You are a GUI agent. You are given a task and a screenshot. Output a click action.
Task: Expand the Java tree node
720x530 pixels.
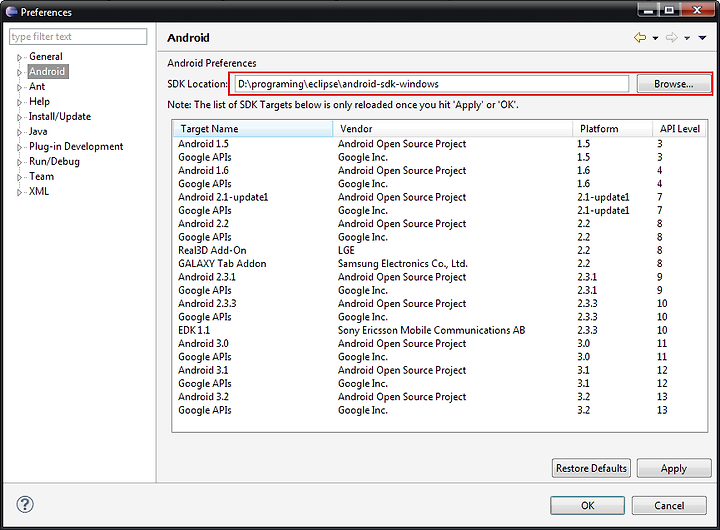point(19,132)
